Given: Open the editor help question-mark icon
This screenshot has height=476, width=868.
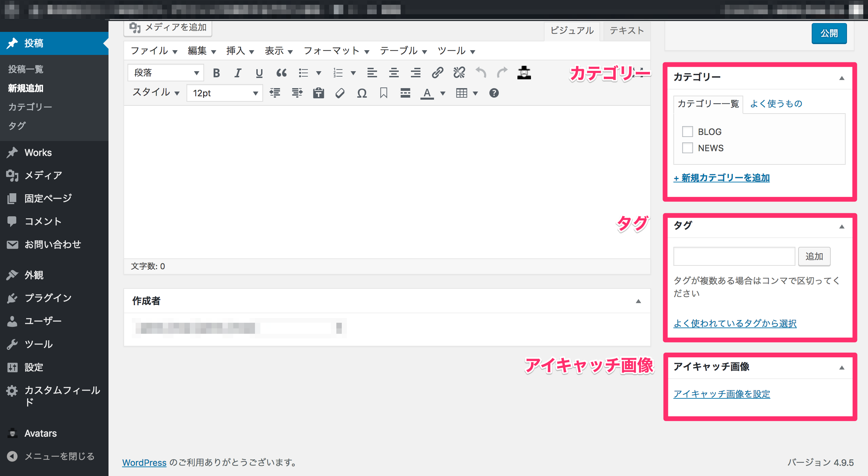Looking at the screenshot, I should [494, 93].
